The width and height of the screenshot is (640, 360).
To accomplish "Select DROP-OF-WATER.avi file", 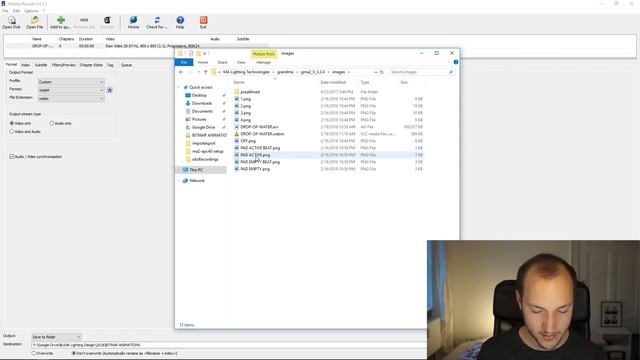I will (x=259, y=127).
